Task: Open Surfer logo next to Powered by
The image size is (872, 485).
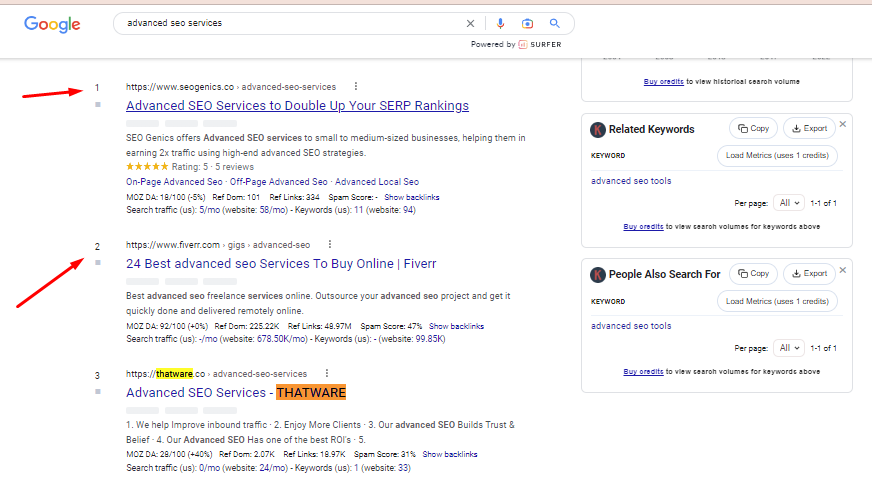Action: point(540,44)
